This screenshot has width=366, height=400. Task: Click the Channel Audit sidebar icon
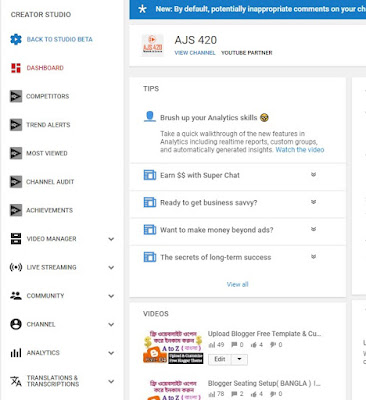pyautogui.click(x=16, y=182)
